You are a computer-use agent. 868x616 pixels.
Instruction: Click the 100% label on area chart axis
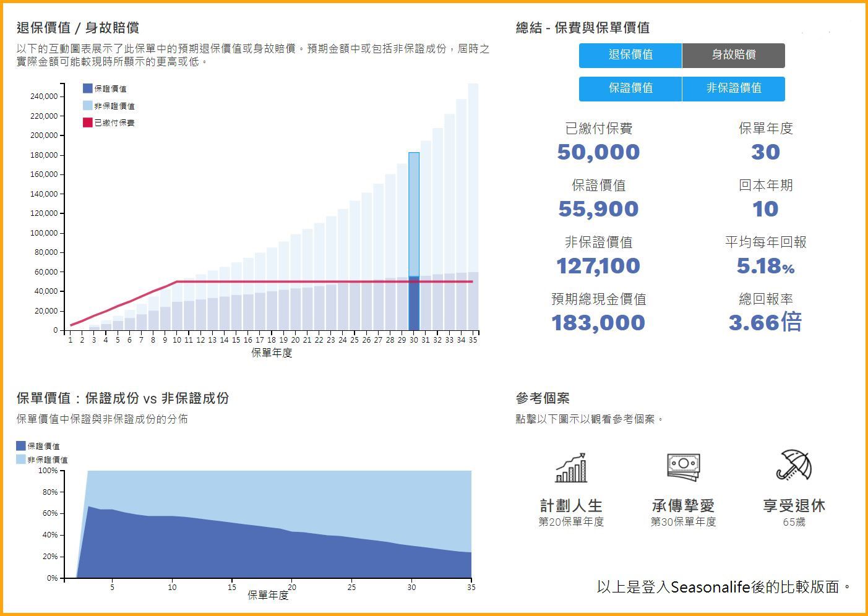pos(48,471)
